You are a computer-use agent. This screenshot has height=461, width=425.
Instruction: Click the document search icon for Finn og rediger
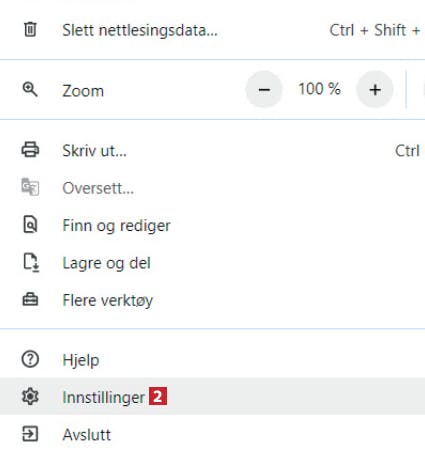point(30,225)
